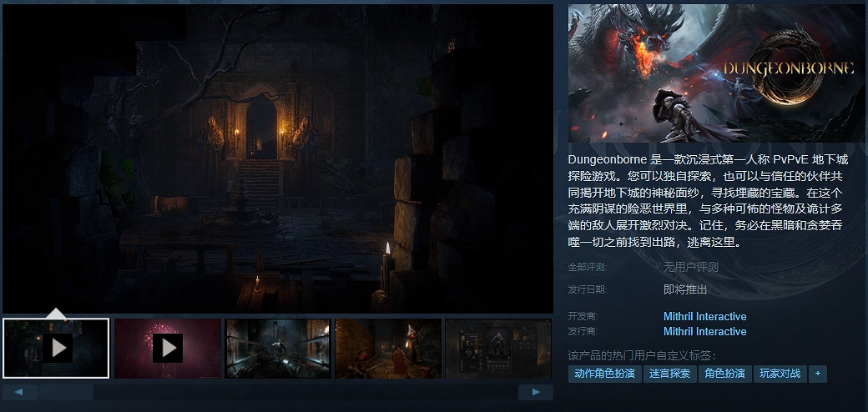The image size is (868, 412).
Task: Click the 即将推出 release date text
Action: 684,289
